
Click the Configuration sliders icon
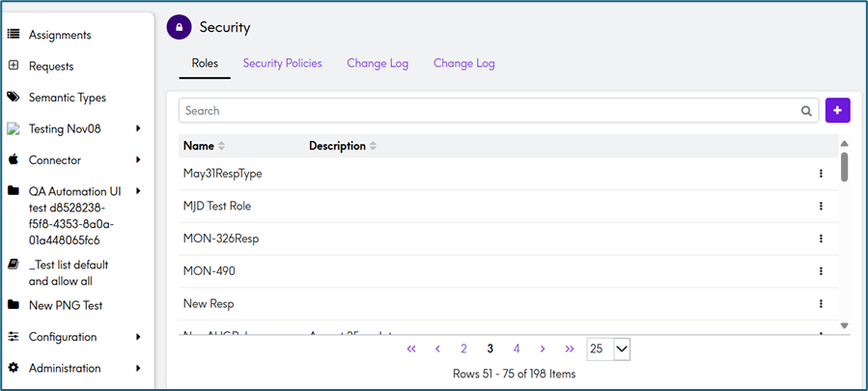point(14,337)
